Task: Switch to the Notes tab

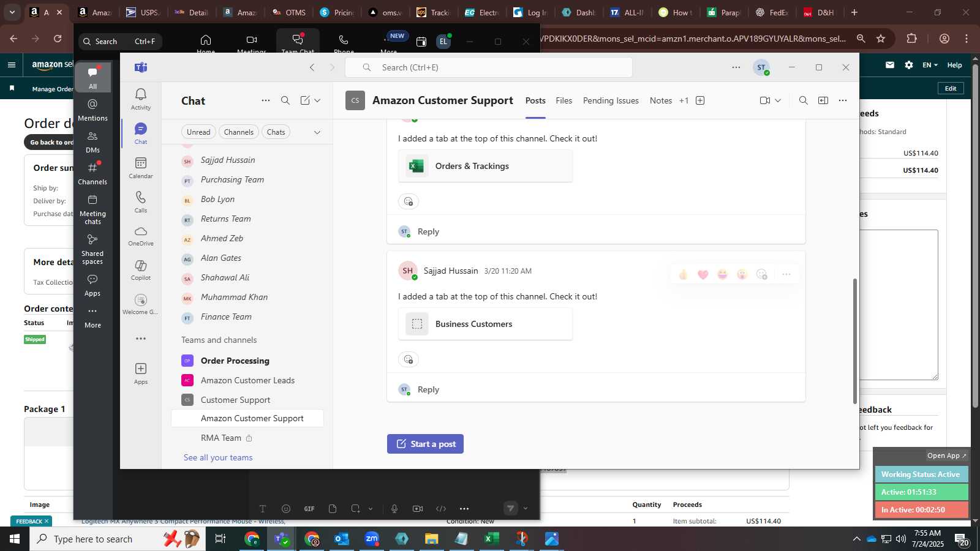Action: [661, 100]
